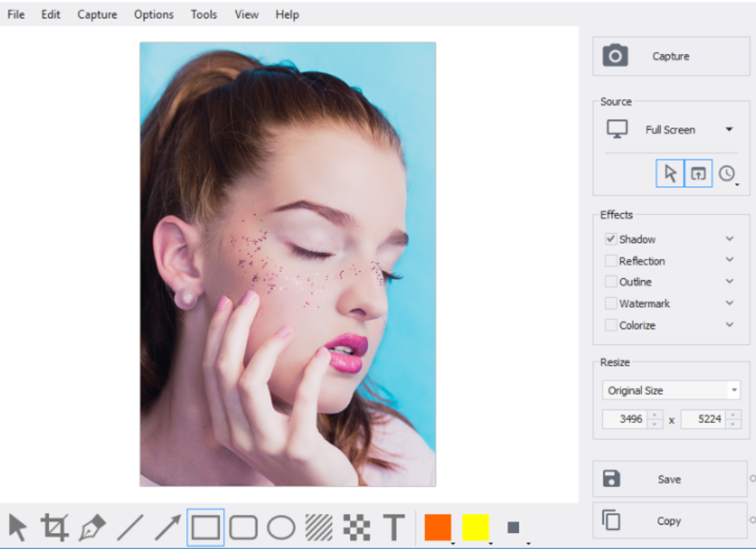Open the Full Screen source dropdown
The width and height of the screenshot is (756, 549).
pos(729,129)
